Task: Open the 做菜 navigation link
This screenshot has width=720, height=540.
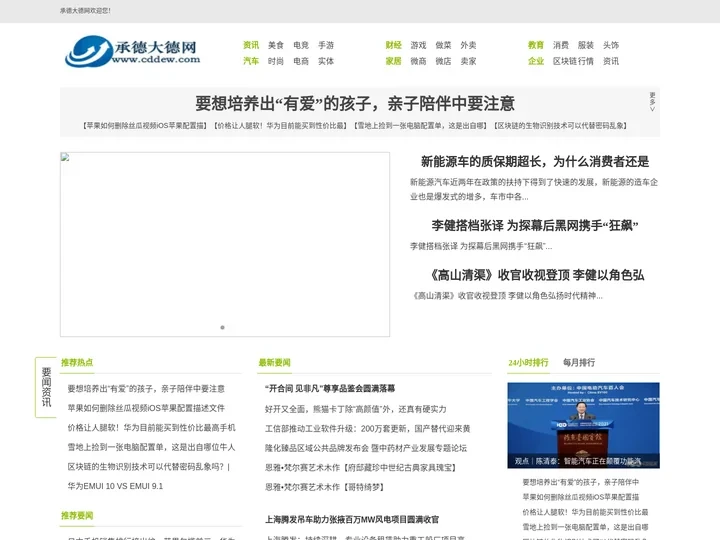Action: pos(444,45)
